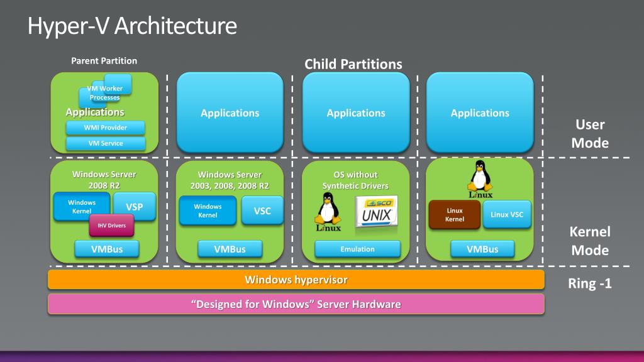Select the Windows Kernel box next to VSP
Screen dimensions: 644x362
pyautogui.click(x=82, y=206)
